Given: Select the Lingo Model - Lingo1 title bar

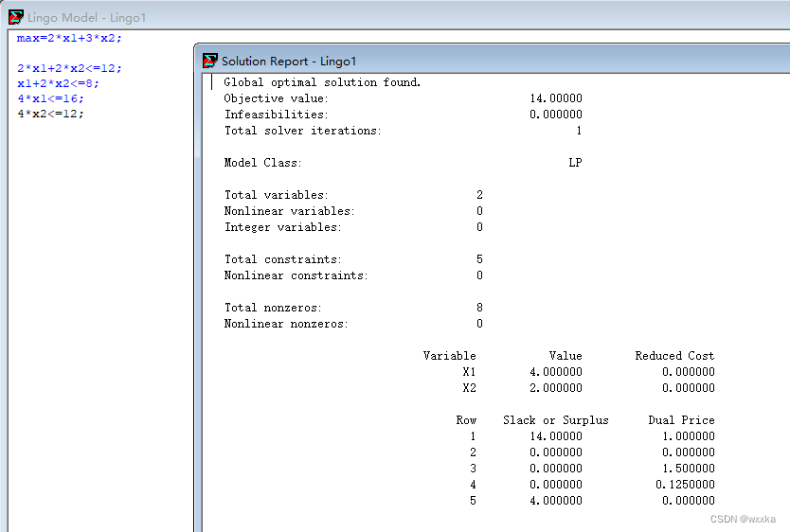Looking at the screenshot, I should click(395, 17).
